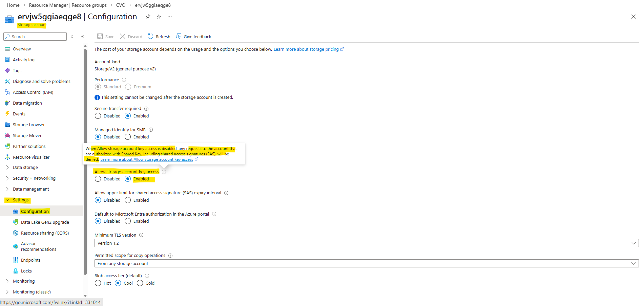The image size is (644, 306).
Task: Click Resource sharing (CORS) icon
Action: click(x=16, y=233)
